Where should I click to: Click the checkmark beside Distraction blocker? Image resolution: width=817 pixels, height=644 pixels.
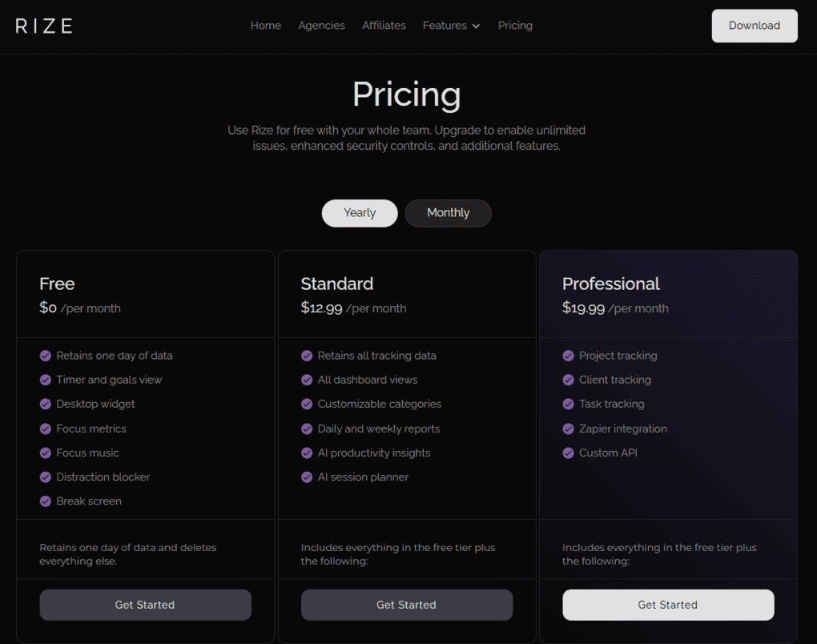tap(46, 477)
